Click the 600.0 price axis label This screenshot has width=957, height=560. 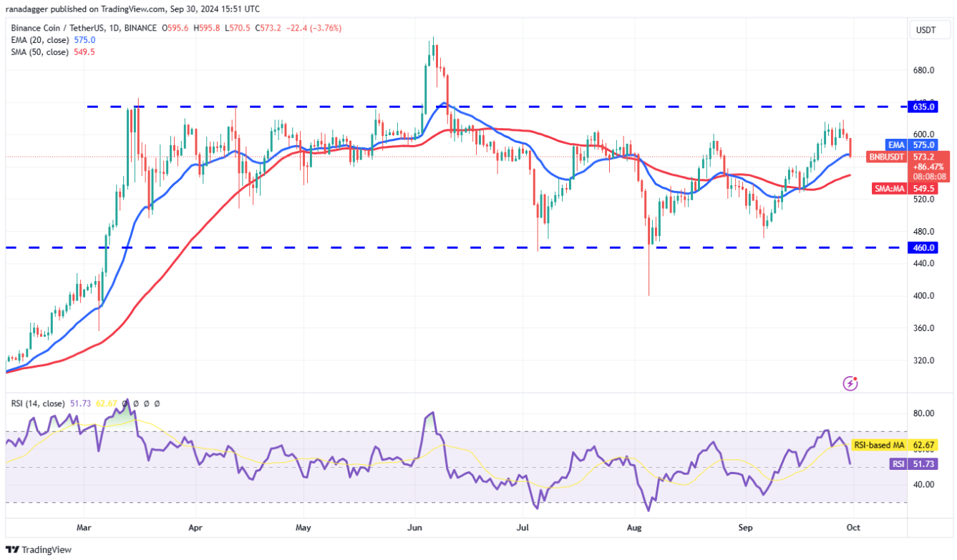pos(923,134)
